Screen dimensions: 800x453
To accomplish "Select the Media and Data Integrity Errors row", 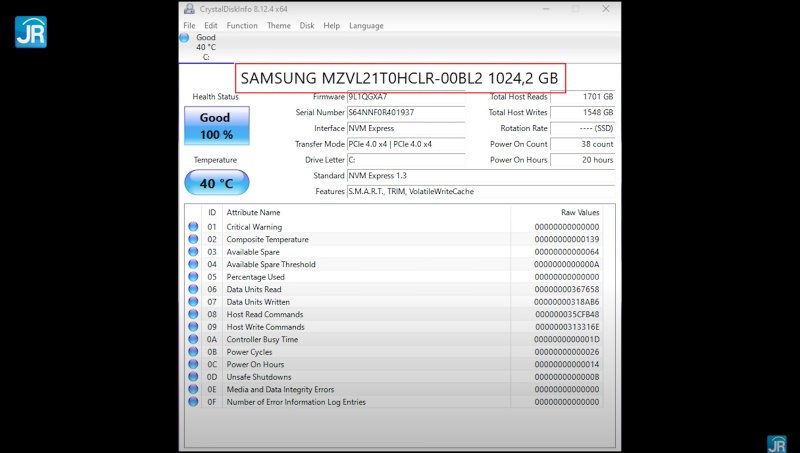I will tap(400, 389).
